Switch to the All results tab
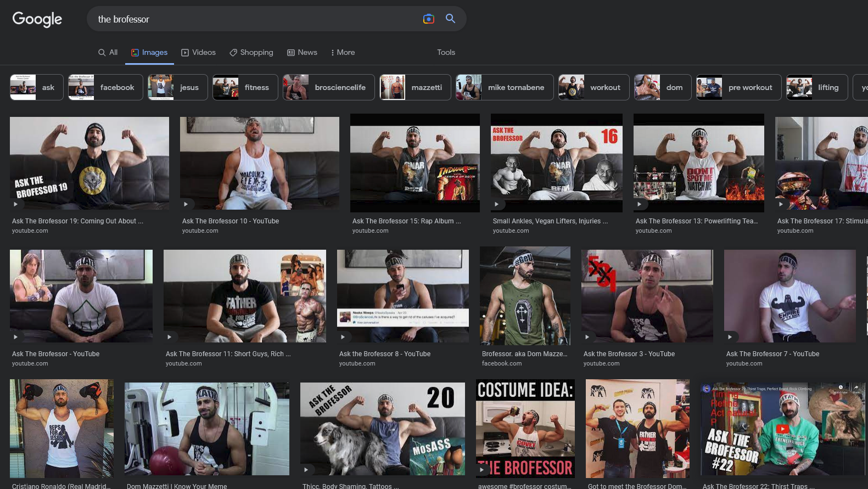The image size is (868, 489). pyautogui.click(x=108, y=53)
